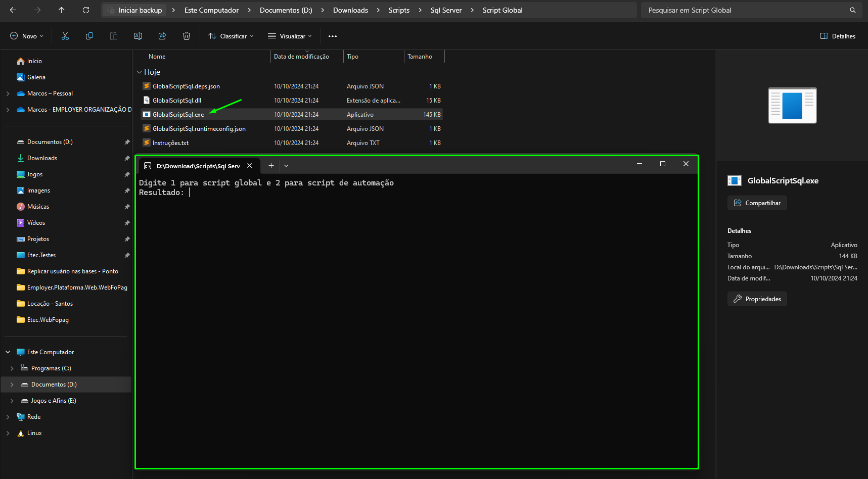
Task: Click the Cut scissors icon in toolbar
Action: pyautogui.click(x=65, y=36)
